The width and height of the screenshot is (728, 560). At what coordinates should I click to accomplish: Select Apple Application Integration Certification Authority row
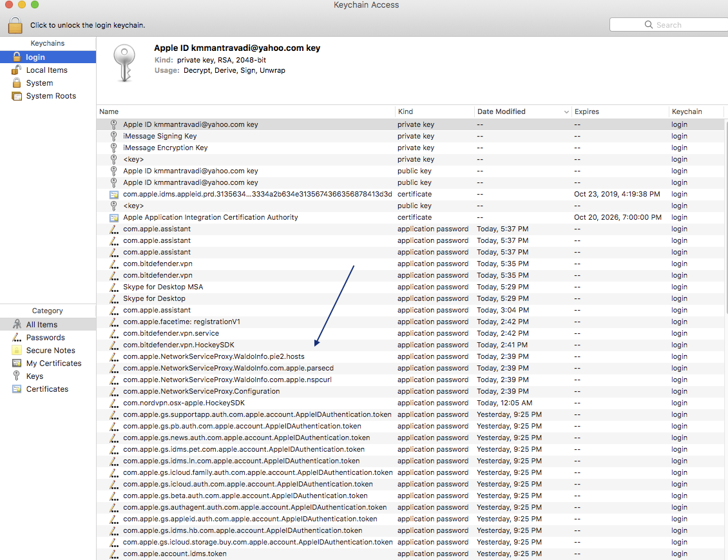click(x=410, y=217)
